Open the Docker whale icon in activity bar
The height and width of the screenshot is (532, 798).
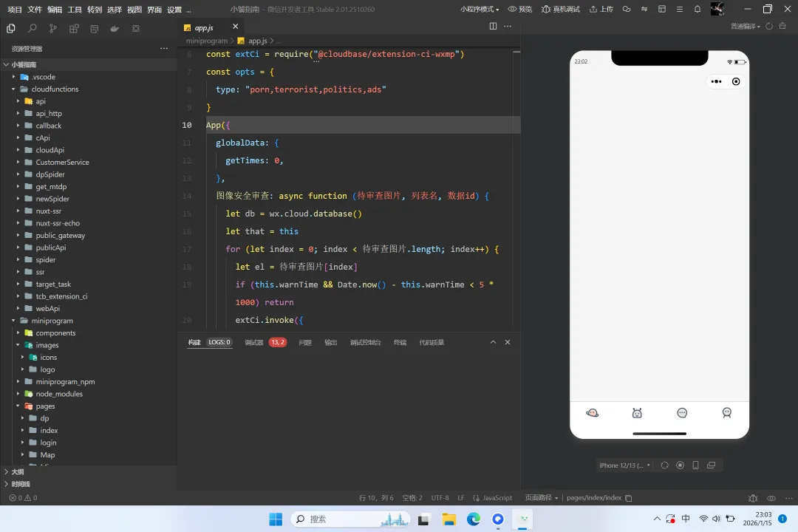point(115,29)
